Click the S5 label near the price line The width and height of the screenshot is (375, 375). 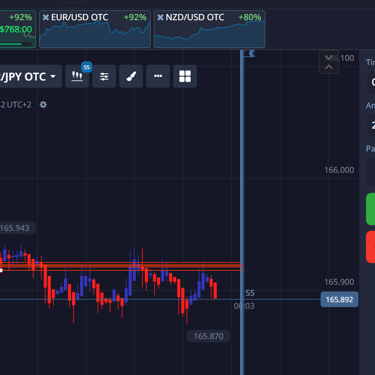[x=250, y=293]
